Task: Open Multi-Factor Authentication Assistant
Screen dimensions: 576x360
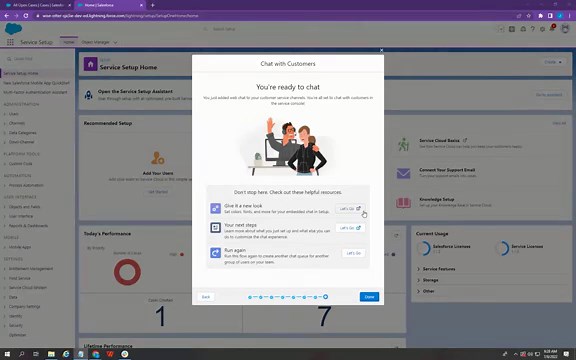Action: [x=35, y=92]
